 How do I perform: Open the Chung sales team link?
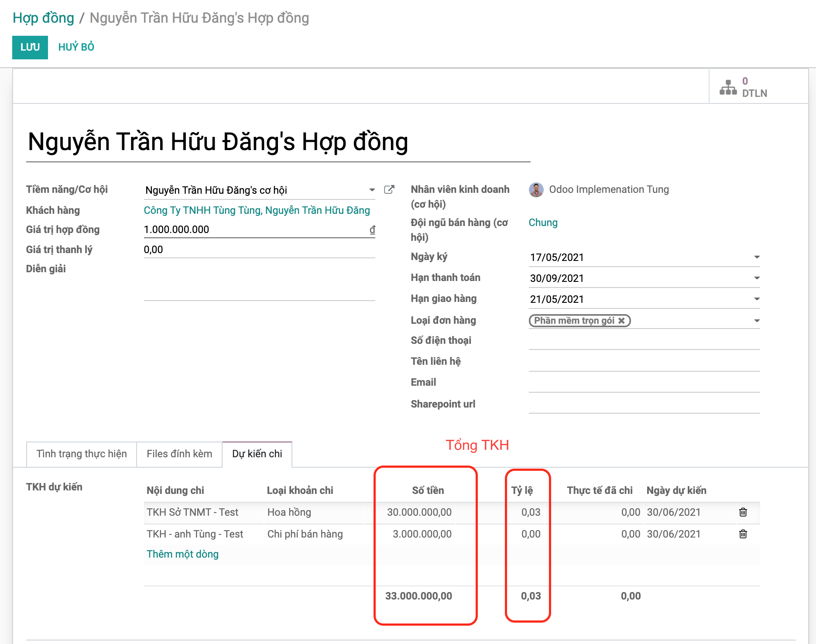pos(543,223)
